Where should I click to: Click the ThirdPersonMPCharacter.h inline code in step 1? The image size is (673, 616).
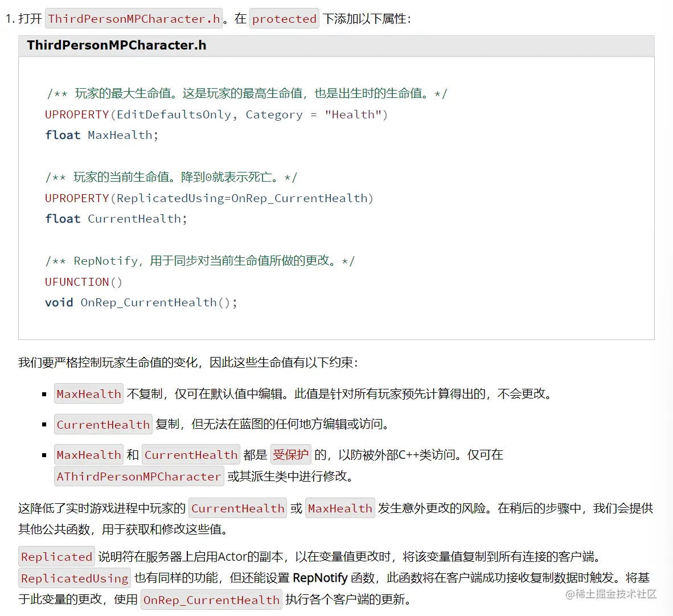[133, 18]
